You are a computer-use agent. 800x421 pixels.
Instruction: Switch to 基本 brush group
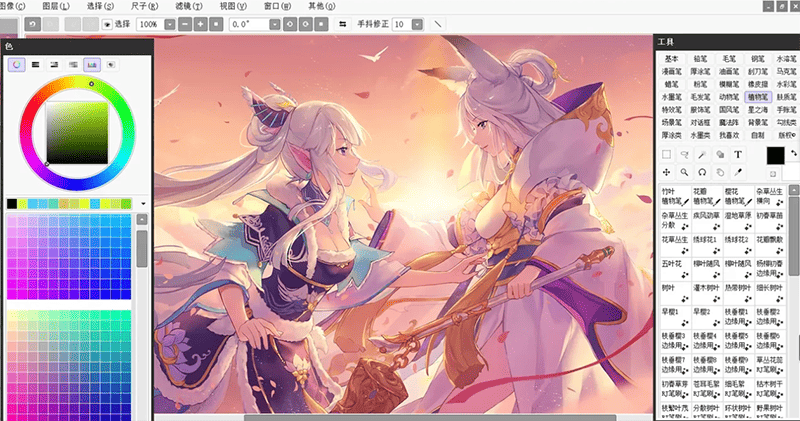click(671, 59)
